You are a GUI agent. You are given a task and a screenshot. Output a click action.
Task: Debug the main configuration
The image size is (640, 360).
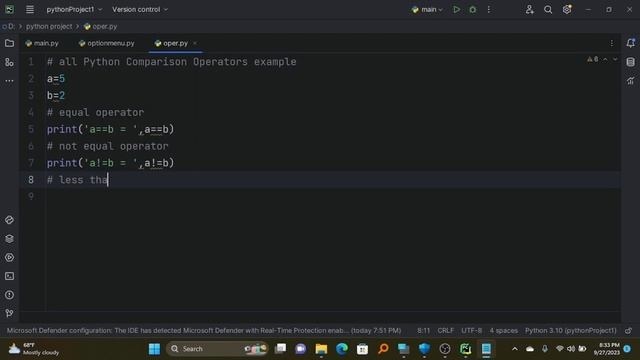coord(473,9)
